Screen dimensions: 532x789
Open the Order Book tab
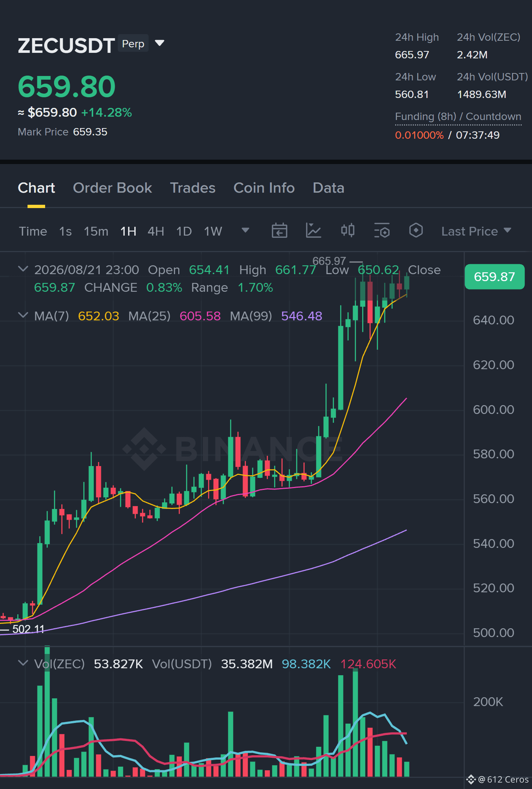coord(112,188)
